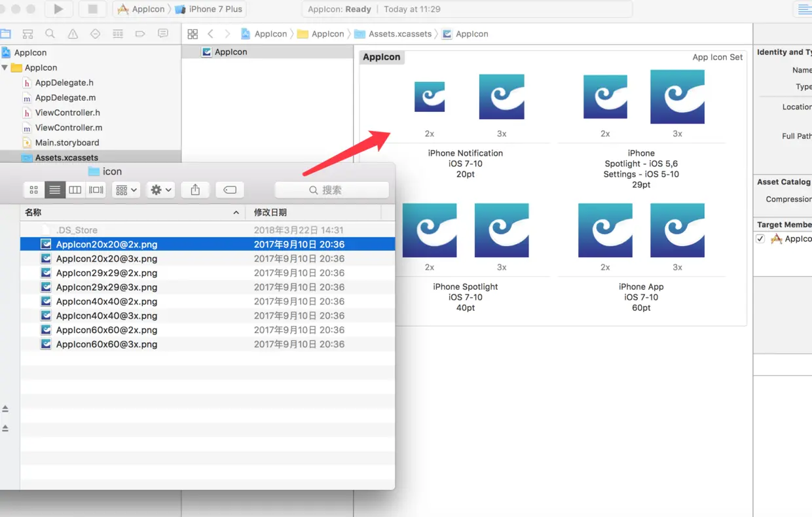The image size is (812, 517).
Task: Switch Finder to icon view
Action: [34, 190]
